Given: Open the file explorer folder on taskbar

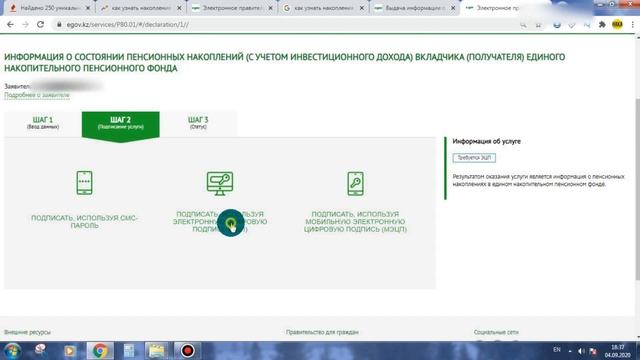Looking at the screenshot, I should coord(156,351).
